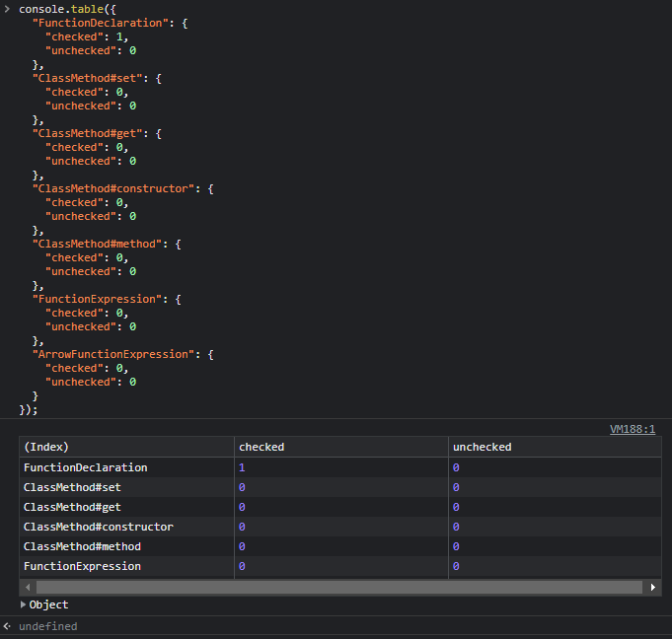Click the horizontal scrollbar thumb under the table
This screenshot has width=672, height=639.
(x=339, y=587)
